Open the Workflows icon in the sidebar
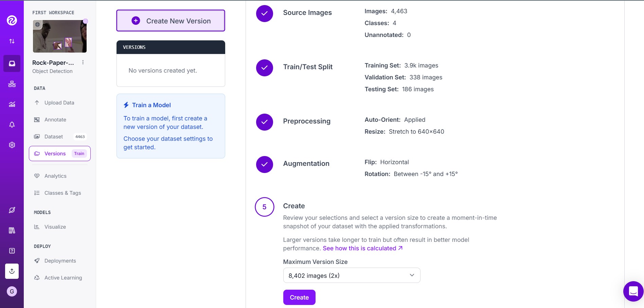The height and width of the screenshot is (308, 644). coord(12,84)
